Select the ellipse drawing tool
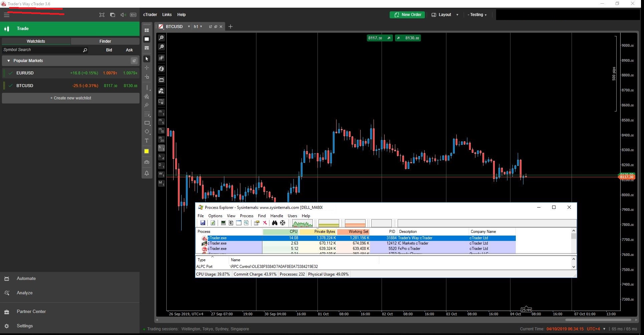Image resolution: width=644 pixels, height=335 pixels. [147, 132]
